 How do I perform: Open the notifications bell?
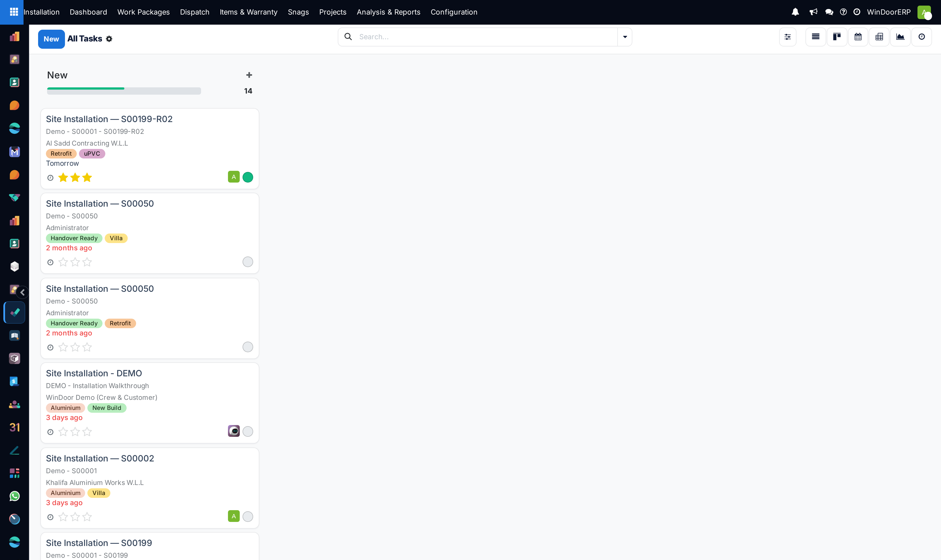pos(795,12)
